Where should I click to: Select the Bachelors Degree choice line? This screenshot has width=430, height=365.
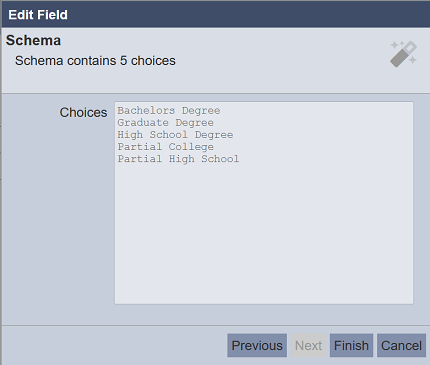(169, 110)
